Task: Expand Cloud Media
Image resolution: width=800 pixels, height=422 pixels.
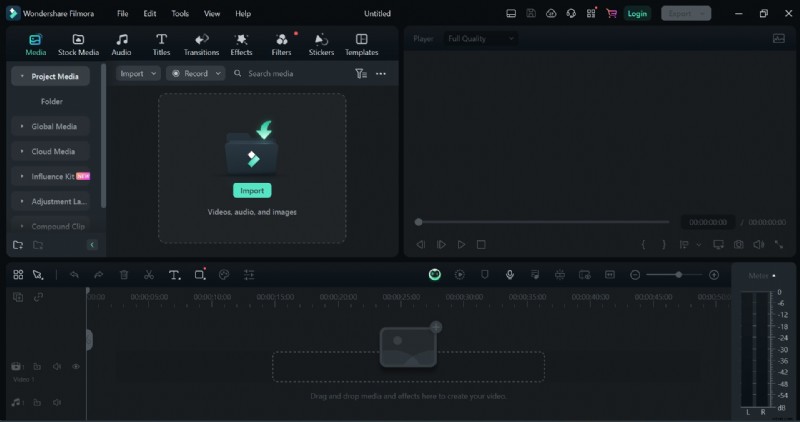Action: coord(22,151)
